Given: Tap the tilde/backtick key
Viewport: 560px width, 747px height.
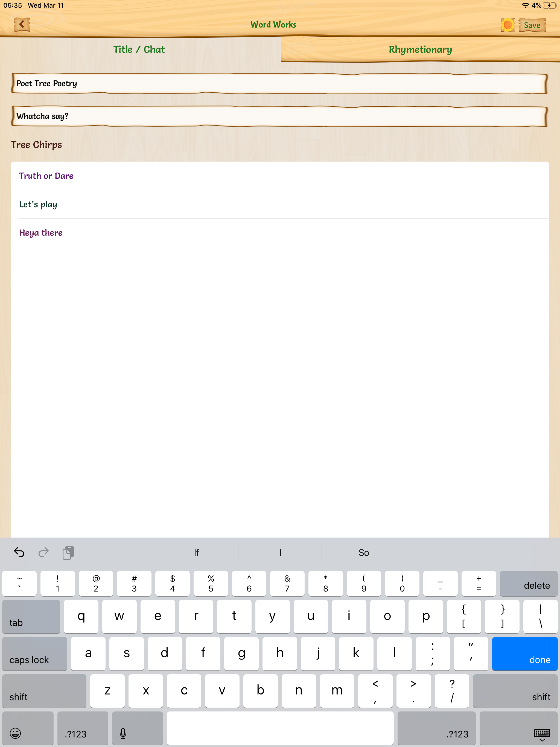Looking at the screenshot, I should point(19,584).
